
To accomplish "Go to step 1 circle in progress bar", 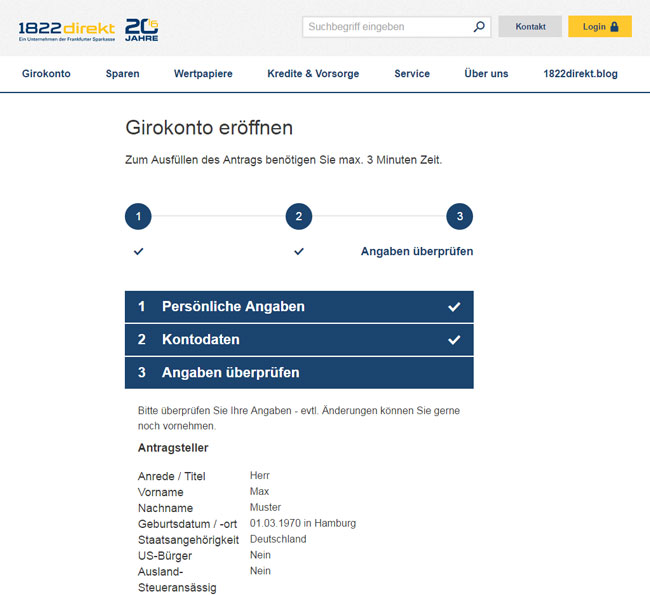I will point(138,216).
